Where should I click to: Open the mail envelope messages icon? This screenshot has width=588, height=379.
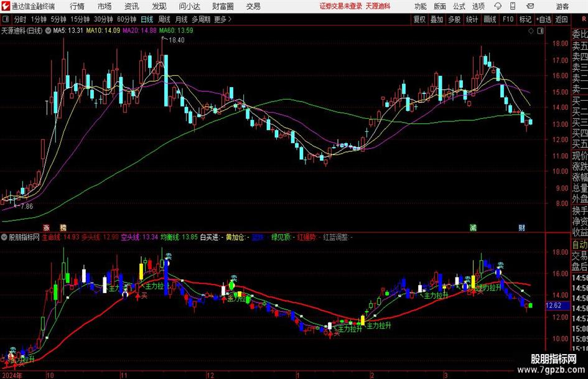(x=530, y=6)
